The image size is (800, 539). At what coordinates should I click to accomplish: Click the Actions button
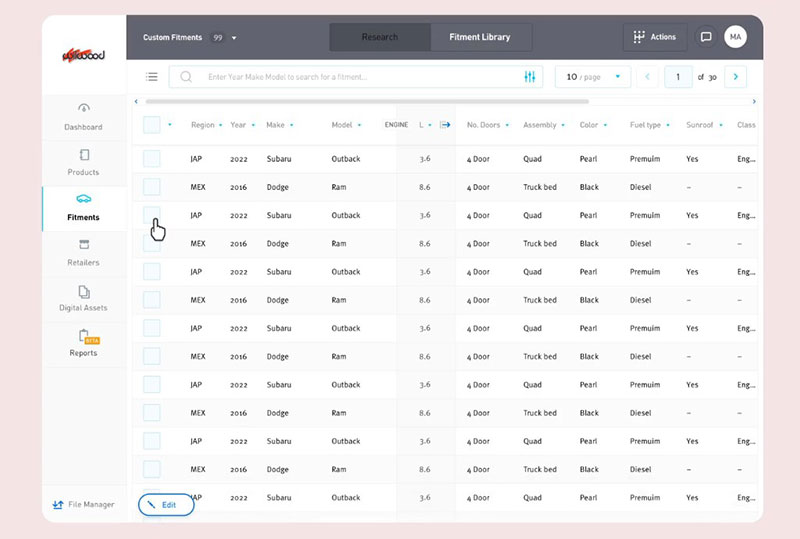655,37
